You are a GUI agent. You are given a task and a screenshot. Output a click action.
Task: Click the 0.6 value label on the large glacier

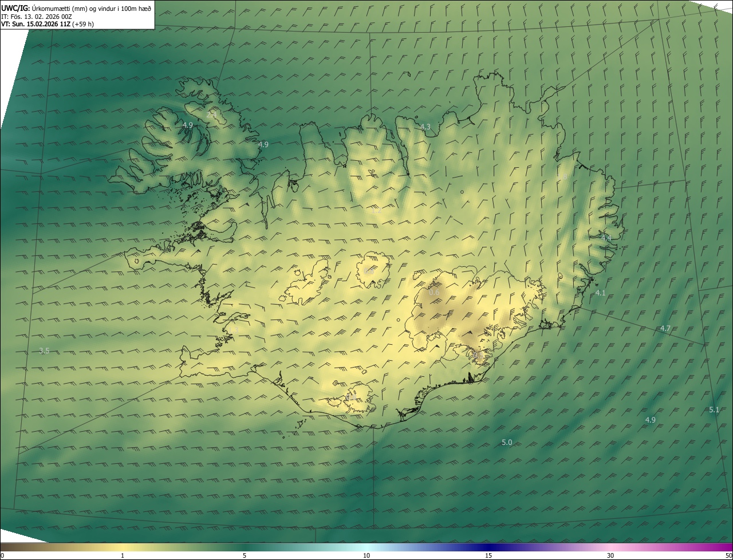434,293
